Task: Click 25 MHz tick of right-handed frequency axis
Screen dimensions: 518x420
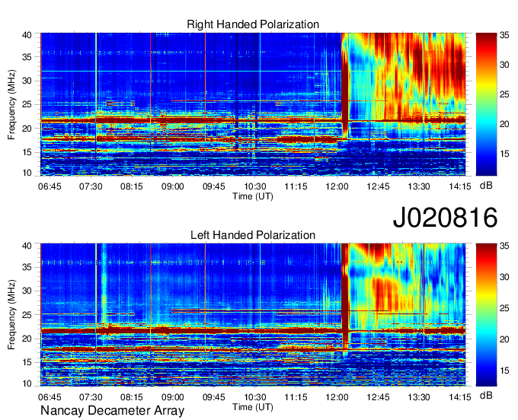Action: (27, 104)
